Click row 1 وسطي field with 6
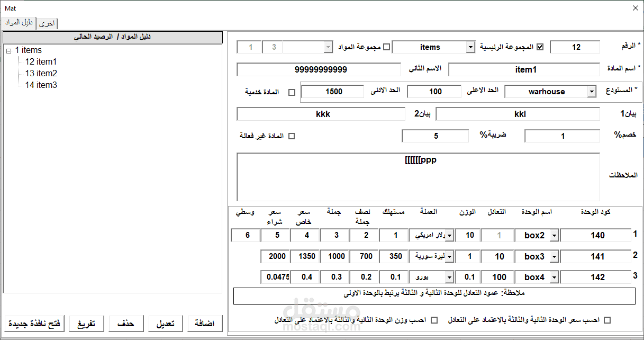The image size is (644, 340). point(245,236)
